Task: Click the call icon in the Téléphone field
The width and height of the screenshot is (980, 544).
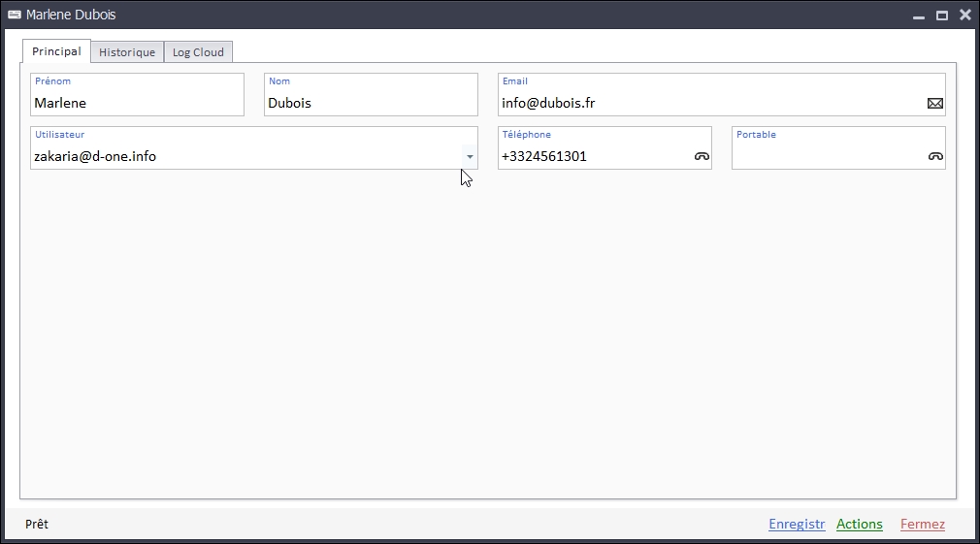Action: [702, 156]
